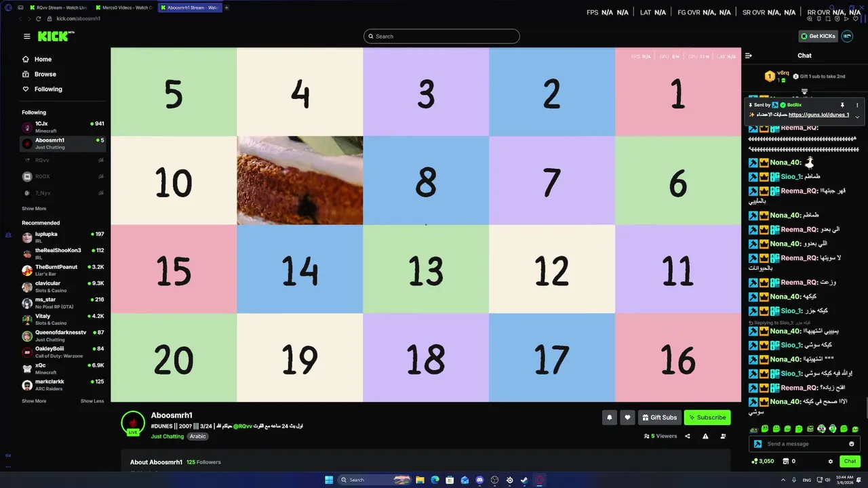Go to Browse in sidebar

[39, 75]
